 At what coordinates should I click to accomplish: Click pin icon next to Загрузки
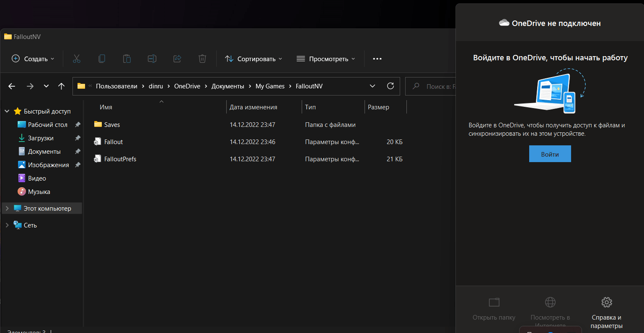(78, 138)
